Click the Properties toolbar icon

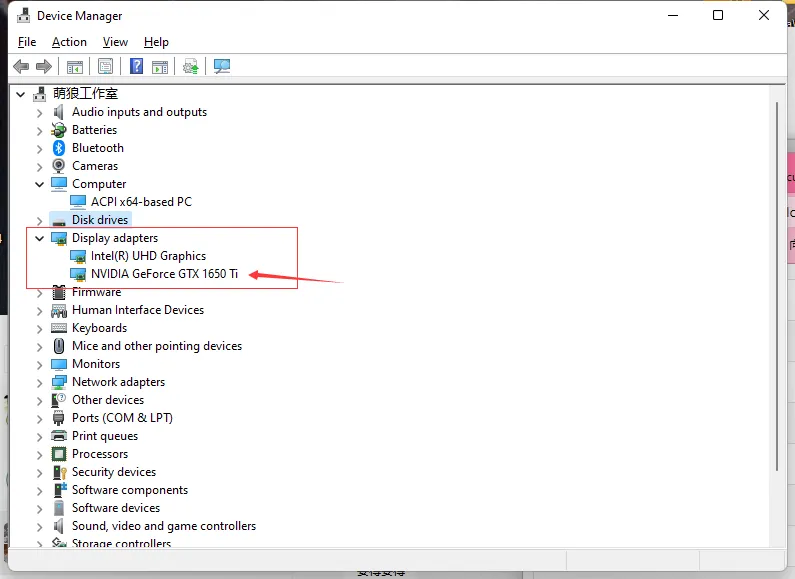point(105,66)
